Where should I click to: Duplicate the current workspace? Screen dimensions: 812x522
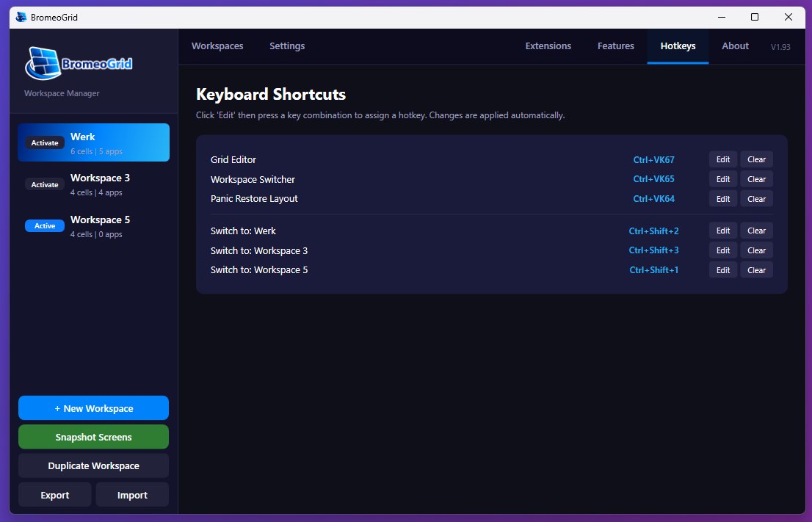click(93, 465)
